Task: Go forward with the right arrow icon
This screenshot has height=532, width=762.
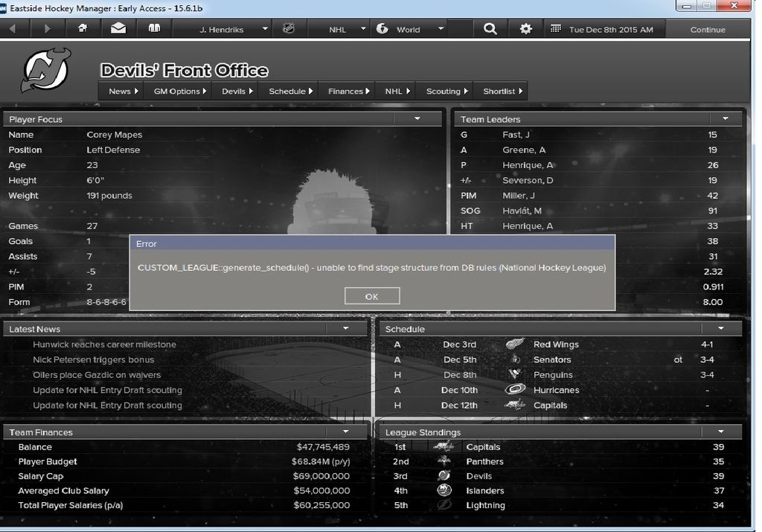Action: click(47, 29)
